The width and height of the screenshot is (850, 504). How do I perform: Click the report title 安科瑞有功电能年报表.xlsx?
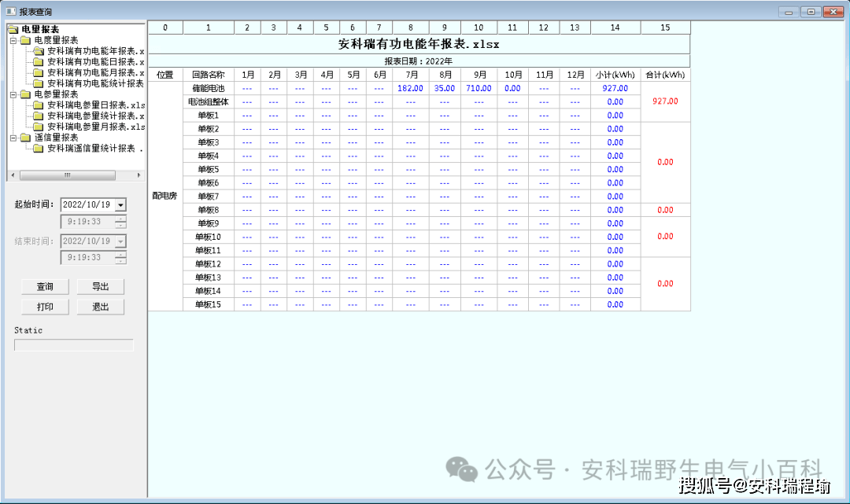coord(419,44)
